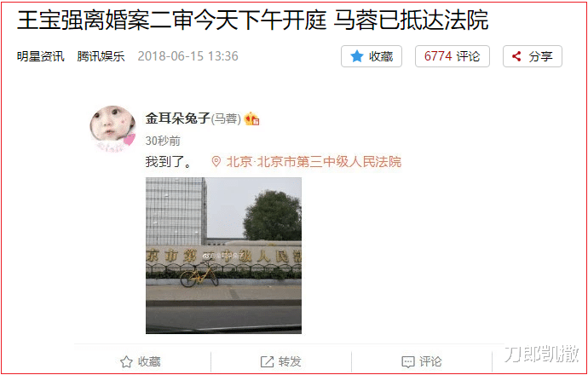Image resolution: width=588 pixels, height=375 pixels.
Task: Click the crown badge next to 马蓉
Action: tap(251, 119)
